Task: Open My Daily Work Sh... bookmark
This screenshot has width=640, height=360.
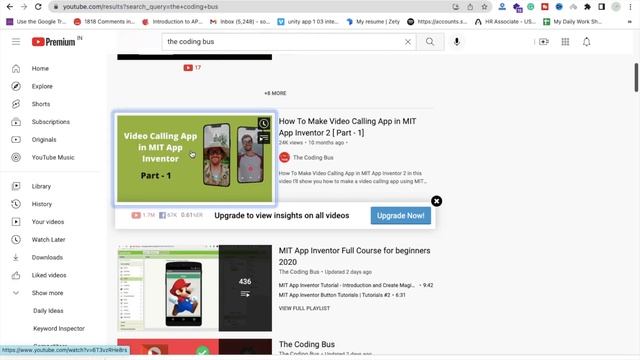Action: [x=573, y=22]
